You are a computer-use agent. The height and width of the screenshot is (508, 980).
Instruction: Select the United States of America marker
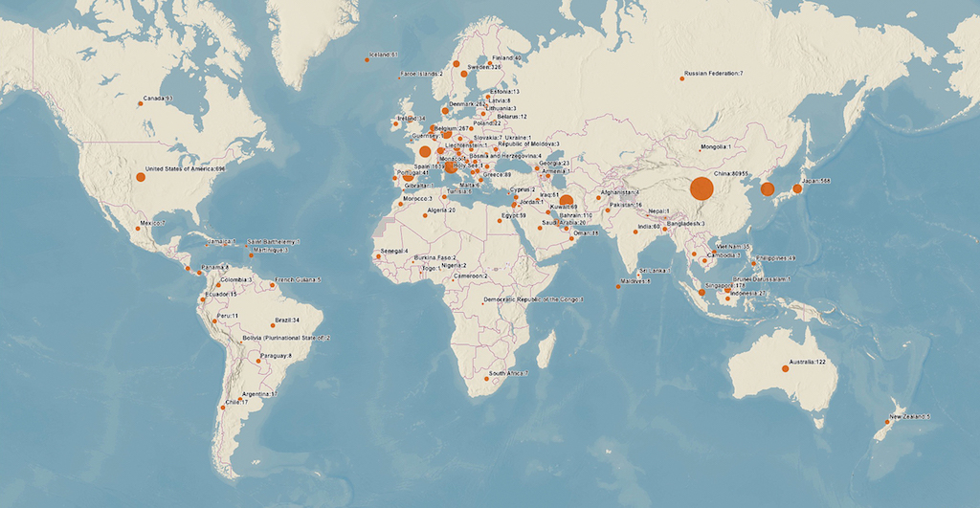click(138, 178)
